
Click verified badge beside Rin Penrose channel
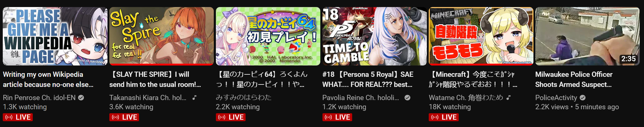click(81, 98)
